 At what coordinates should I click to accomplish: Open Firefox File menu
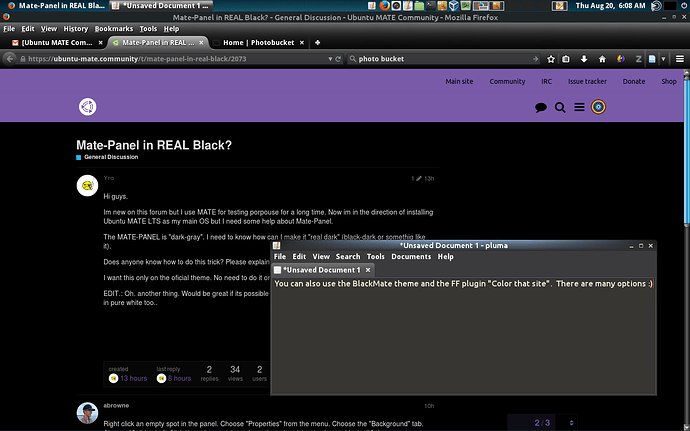tap(9, 29)
